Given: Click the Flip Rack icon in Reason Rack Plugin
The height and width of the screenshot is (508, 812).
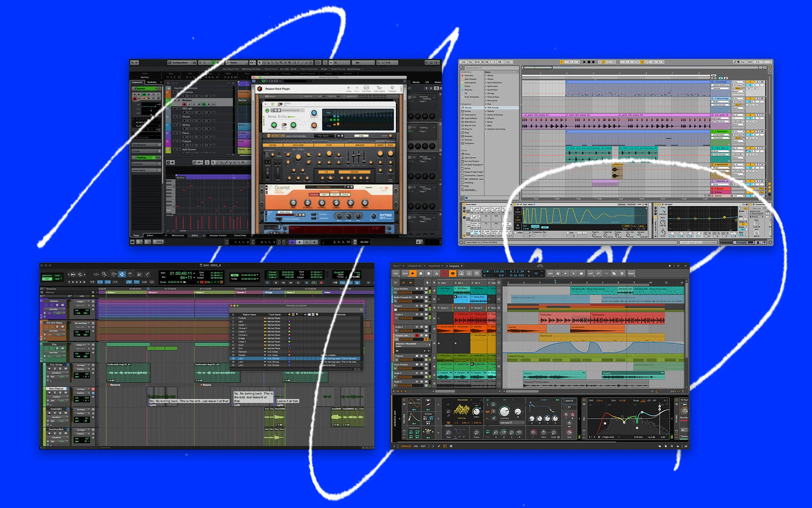Looking at the screenshot, I should click(366, 88).
